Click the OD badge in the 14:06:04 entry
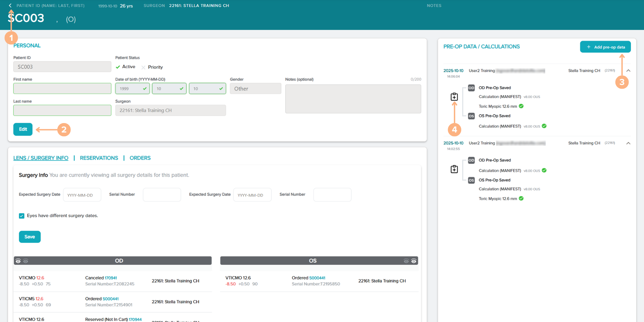Image resolution: width=644 pixels, height=322 pixels. click(x=471, y=88)
